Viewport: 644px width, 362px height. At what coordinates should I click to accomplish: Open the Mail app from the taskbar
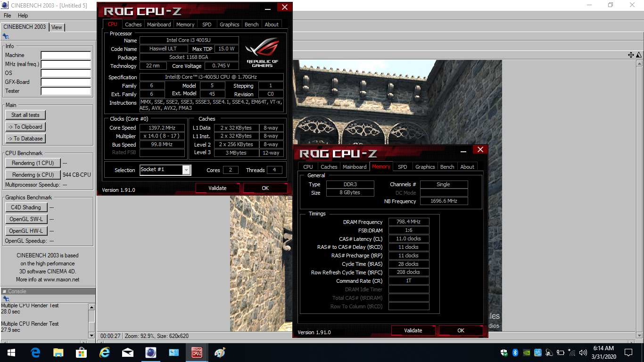pos(127,352)
